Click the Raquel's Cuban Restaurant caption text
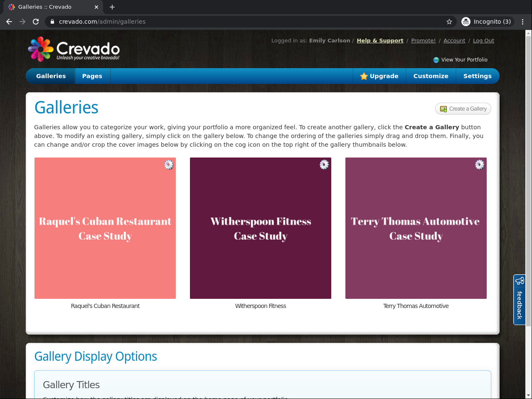The height and width of the screenshot is (399, 532). pyautogui.click(x=105, y=306)
